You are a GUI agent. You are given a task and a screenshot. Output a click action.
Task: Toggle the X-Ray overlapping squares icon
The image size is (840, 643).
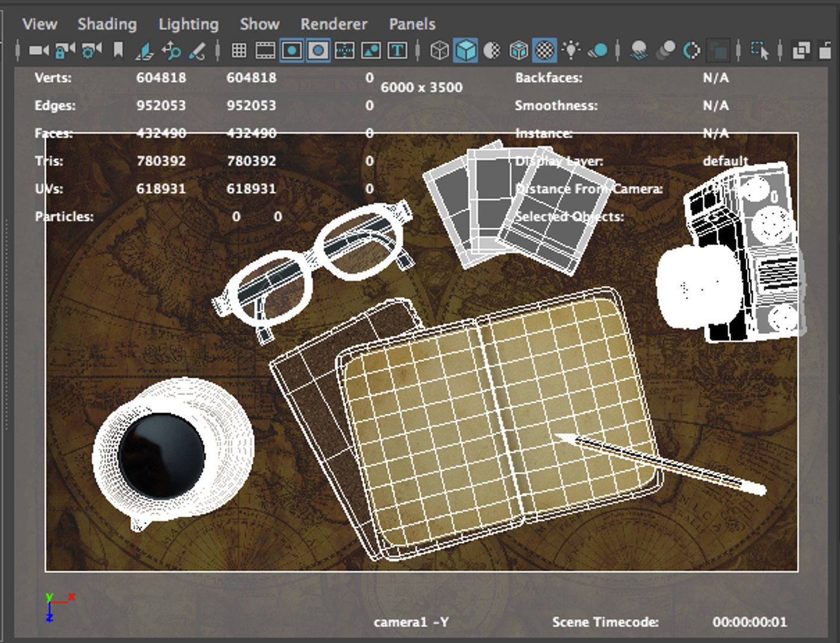click(801, 51)
